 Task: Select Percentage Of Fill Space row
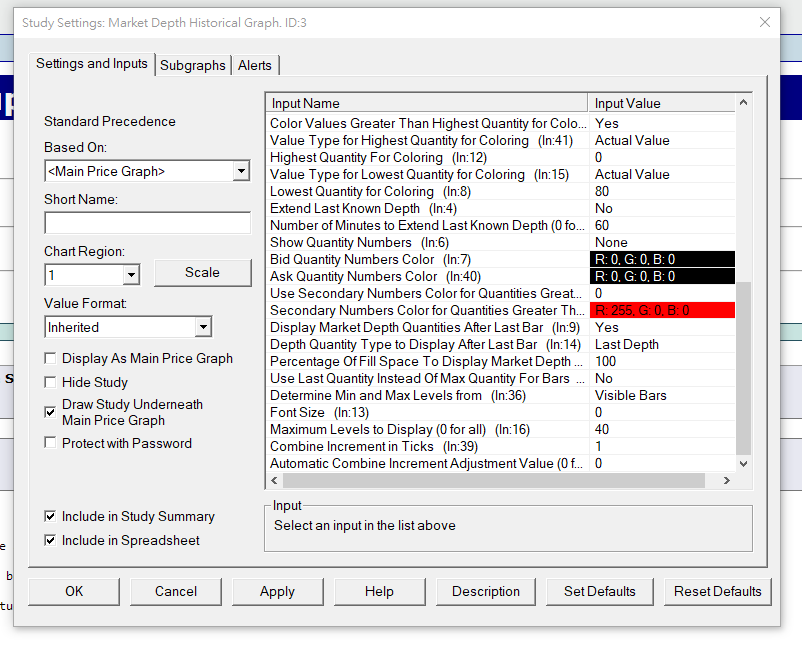[x=501, y=362]
